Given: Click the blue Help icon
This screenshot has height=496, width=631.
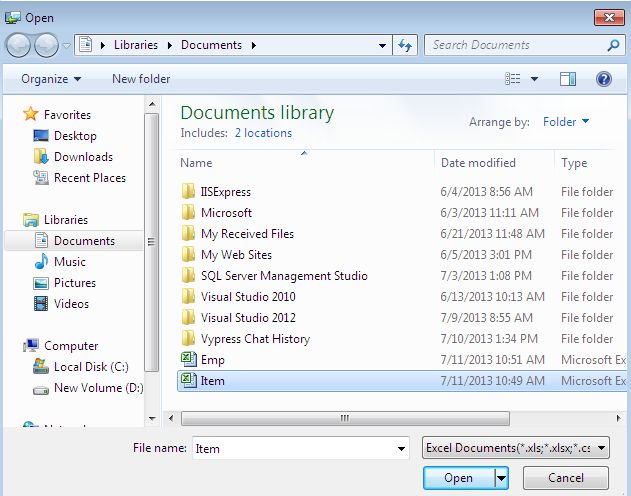Looking at the screenshot, I should point(604,79).
